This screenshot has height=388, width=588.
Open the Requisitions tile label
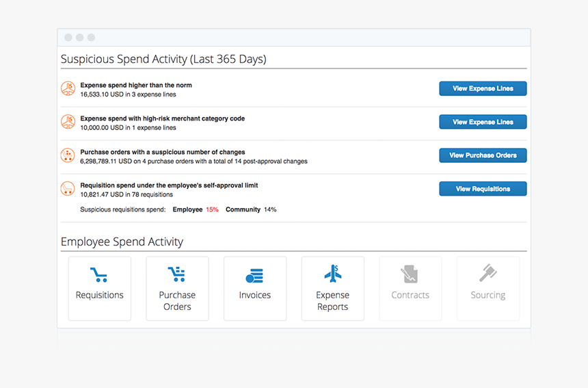tap(100, 296)
